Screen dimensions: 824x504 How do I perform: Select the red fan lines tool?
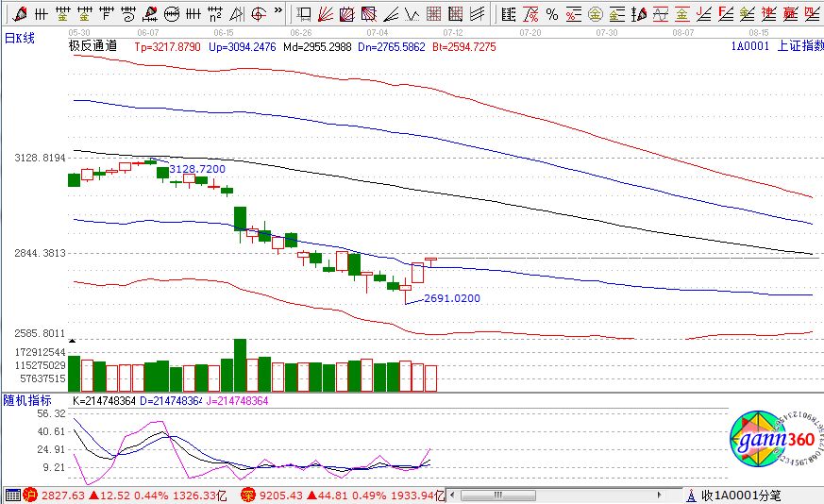325,14
